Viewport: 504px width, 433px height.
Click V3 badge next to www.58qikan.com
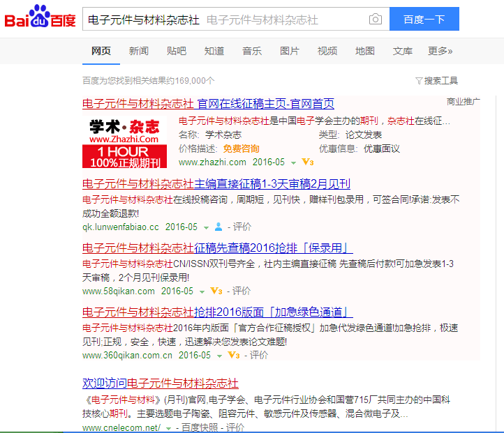point(216,291)
